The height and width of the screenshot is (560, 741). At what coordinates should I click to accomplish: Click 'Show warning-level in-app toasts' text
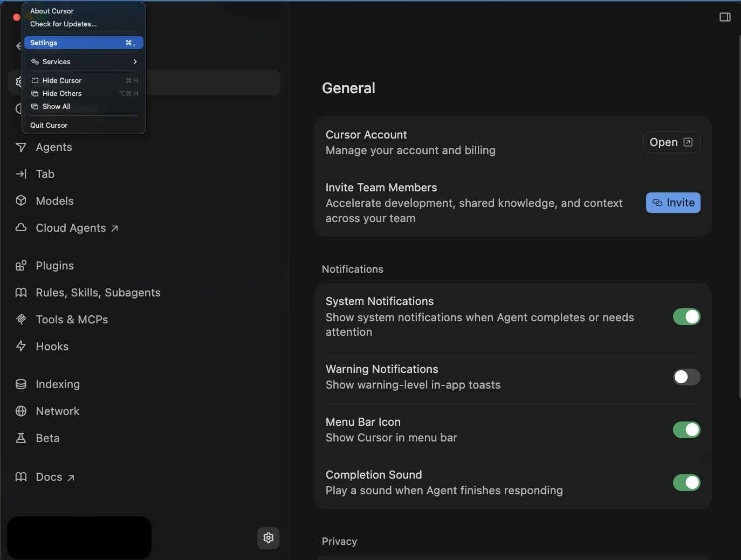click(413, 385)
